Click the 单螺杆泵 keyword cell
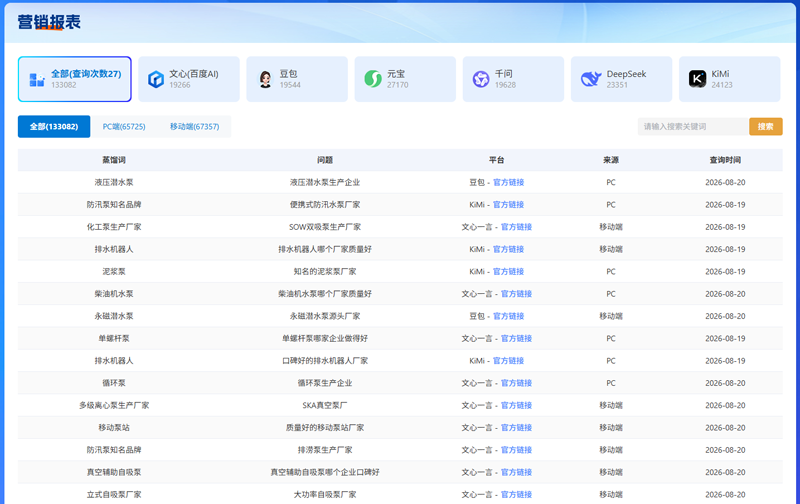Viewport: 800px width, 504px height. pos(114,338)
